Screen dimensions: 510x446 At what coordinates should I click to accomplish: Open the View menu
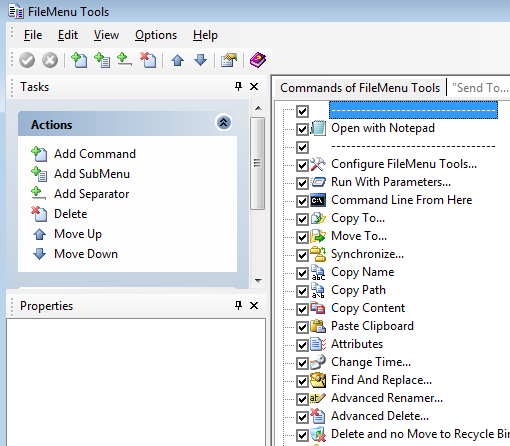pos(106,35)
